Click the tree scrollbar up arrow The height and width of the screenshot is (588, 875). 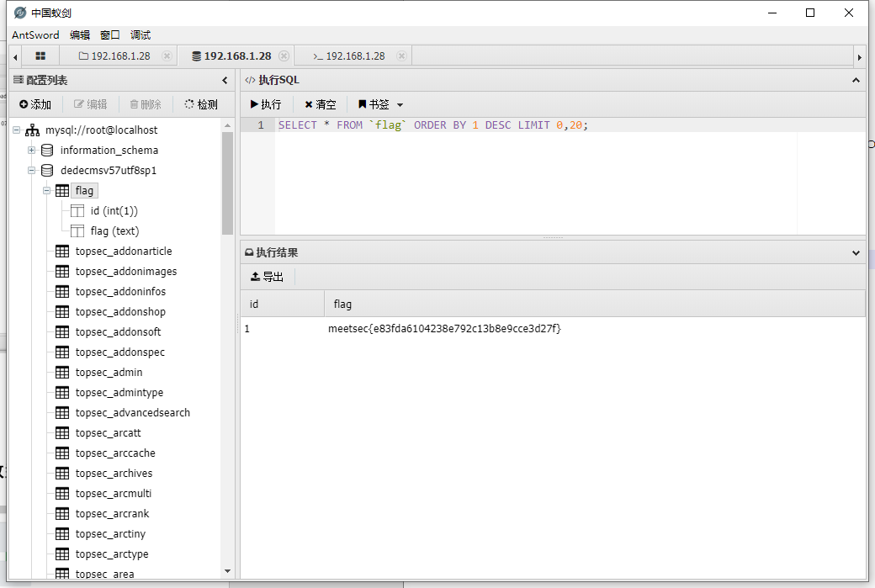[x=227, y=125]
